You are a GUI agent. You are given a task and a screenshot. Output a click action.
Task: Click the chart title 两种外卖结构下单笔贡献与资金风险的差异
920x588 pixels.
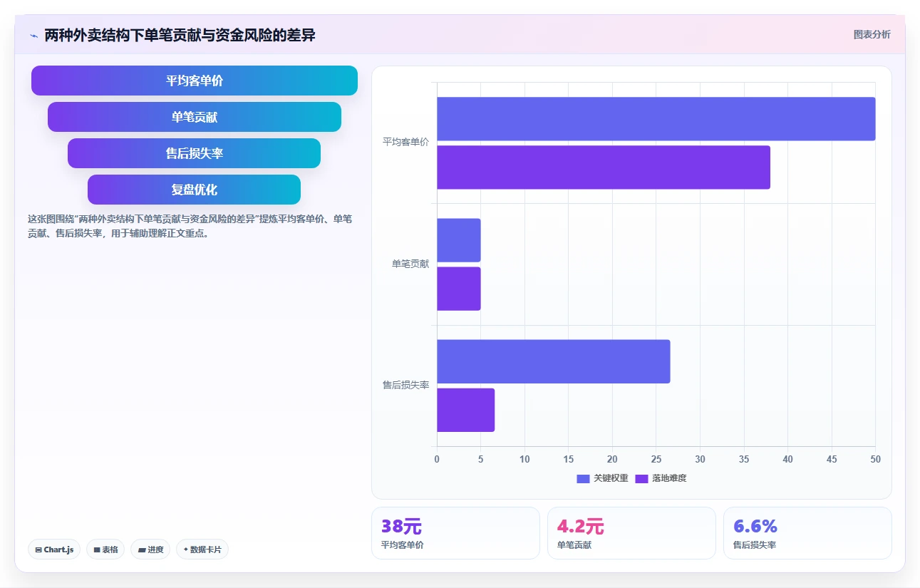(180, 35)
